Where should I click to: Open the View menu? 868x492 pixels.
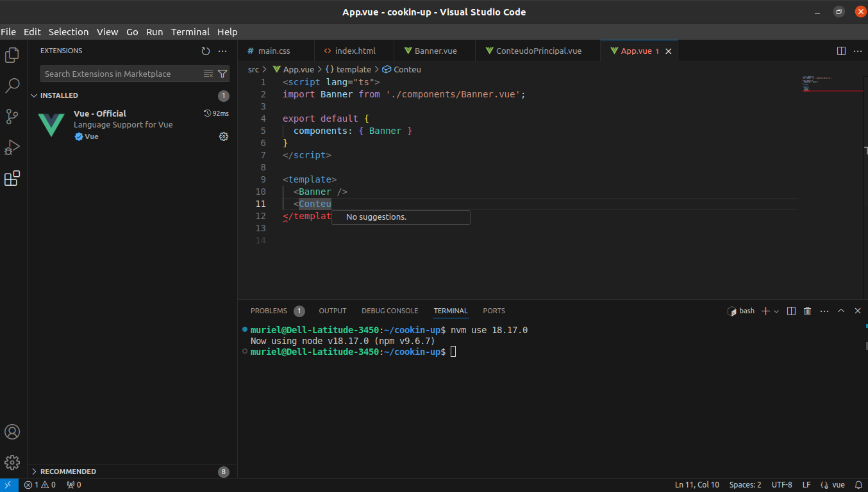(x=108, y=32)
